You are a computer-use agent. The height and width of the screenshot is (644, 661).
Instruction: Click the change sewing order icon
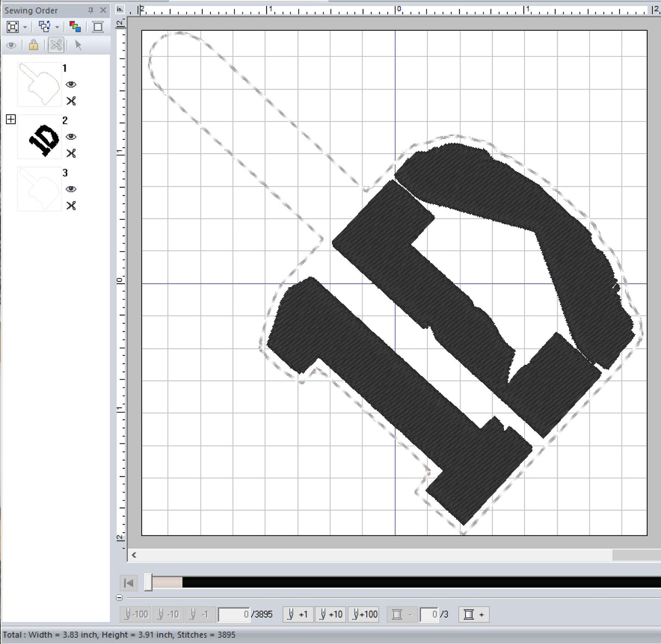click(x=45, y=27)
